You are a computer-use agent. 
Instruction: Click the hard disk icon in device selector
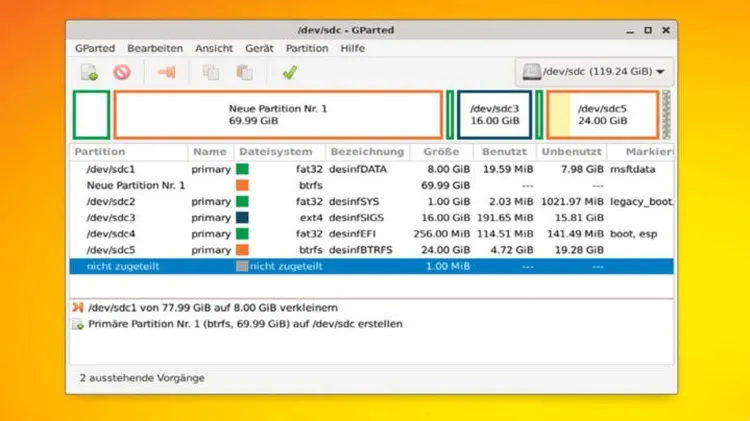click(531, 72)
